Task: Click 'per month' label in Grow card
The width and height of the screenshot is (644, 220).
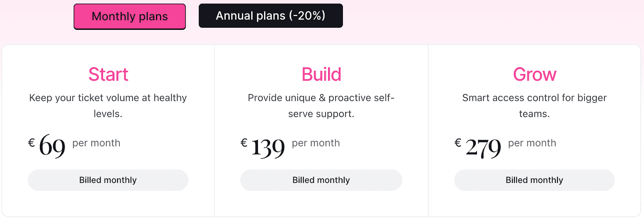Action: [x=532, y=143]
